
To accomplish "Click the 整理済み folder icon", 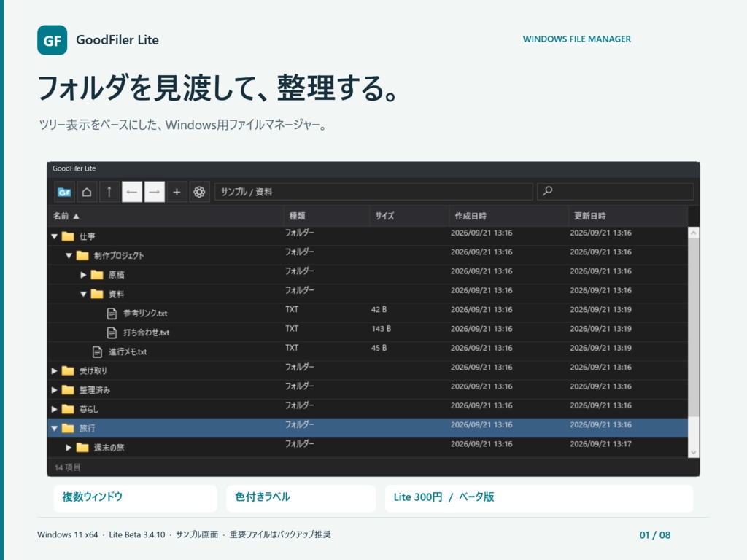I will [68, 390].
